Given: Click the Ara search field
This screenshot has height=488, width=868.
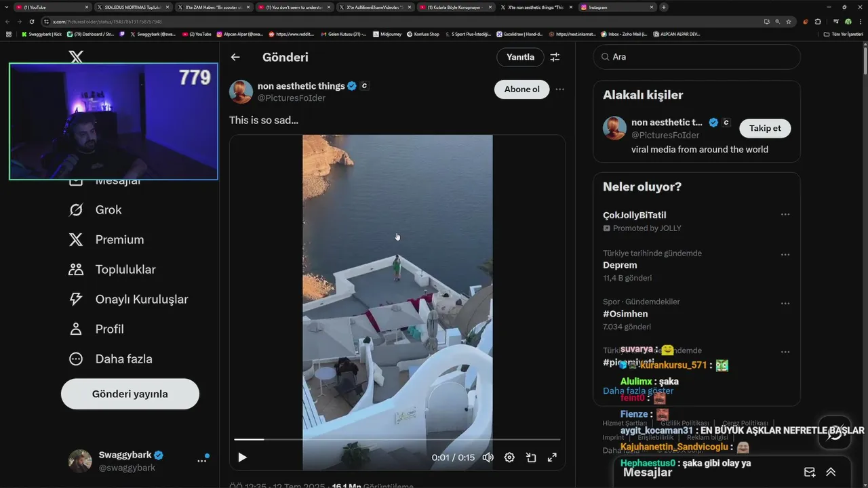Looking at the screenshot, I should (x=696, y=57).
